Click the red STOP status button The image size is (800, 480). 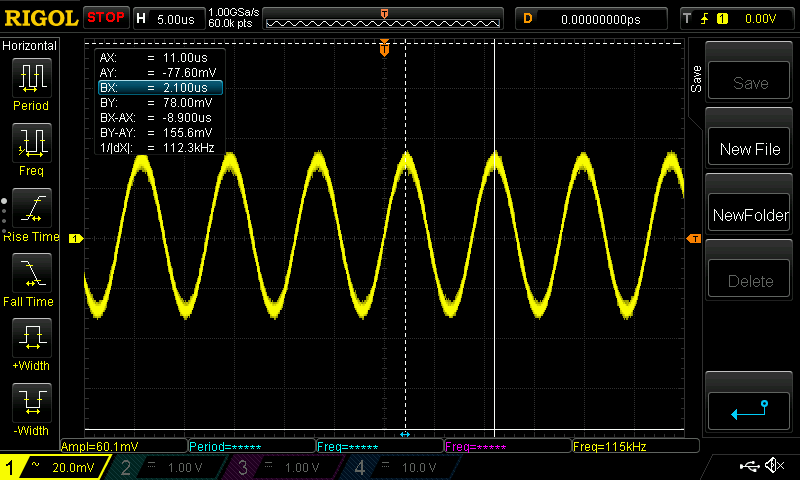pos(105,17)
